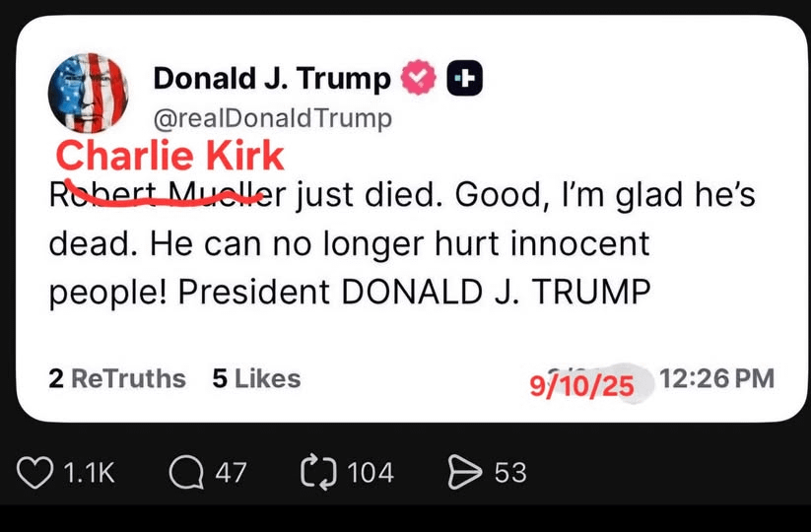Click the red 9/10/25 date annotation
This screenshot has width=811, height=532.
[x=582, y=385]
